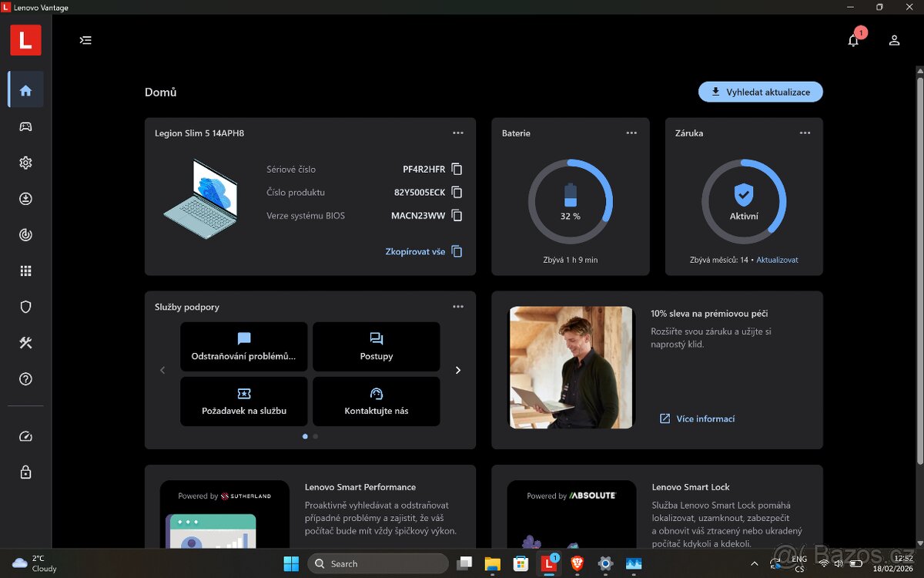Open the three-dot menu on the Záruka card
This screenshot has width=924, height=578.
(x=805, y=133)
